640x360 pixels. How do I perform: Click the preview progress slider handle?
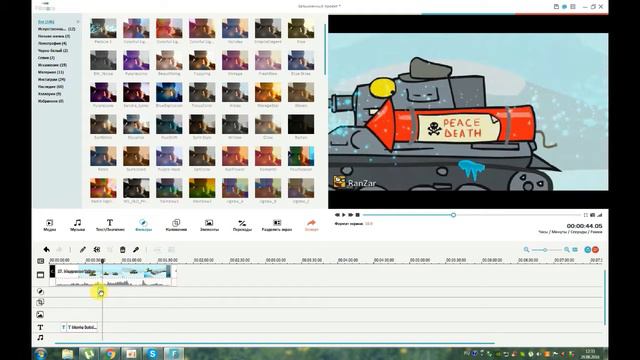(x=453, y=215)
